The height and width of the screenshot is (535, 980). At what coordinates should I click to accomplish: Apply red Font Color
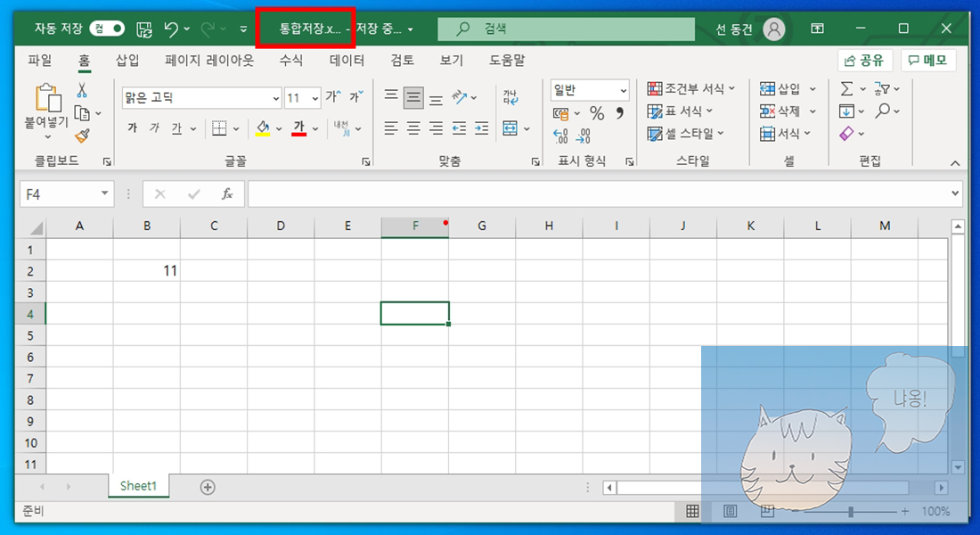pos(299,128)
